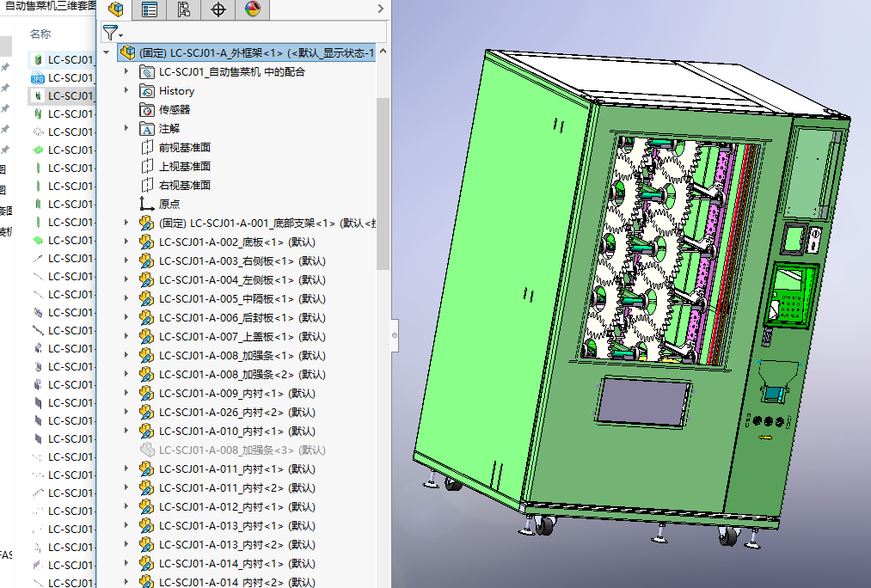Image resolution: width=871 pixels, height=588 pixels.
Task: Select the 传感器 sensors folder icon
Action: (147, 110)
